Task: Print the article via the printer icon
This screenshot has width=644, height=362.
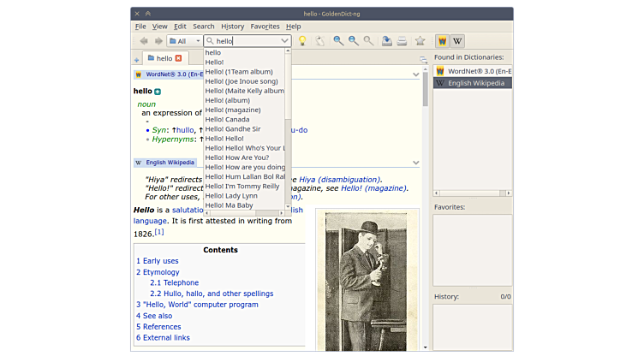Action: (402, 41)
